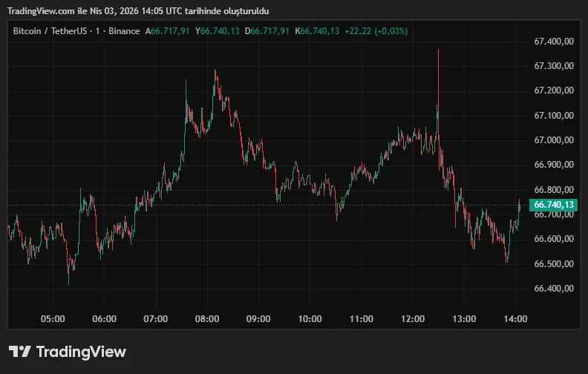Screen dimensions: 588x374
Task: Click the 67.100,00 price axis label
Action: point(554,116)
